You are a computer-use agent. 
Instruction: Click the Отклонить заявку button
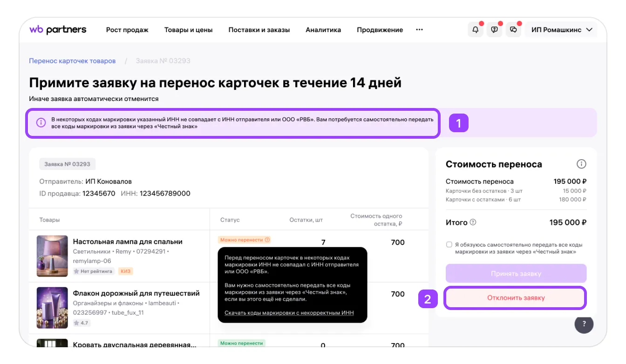[x=516, y=298]
